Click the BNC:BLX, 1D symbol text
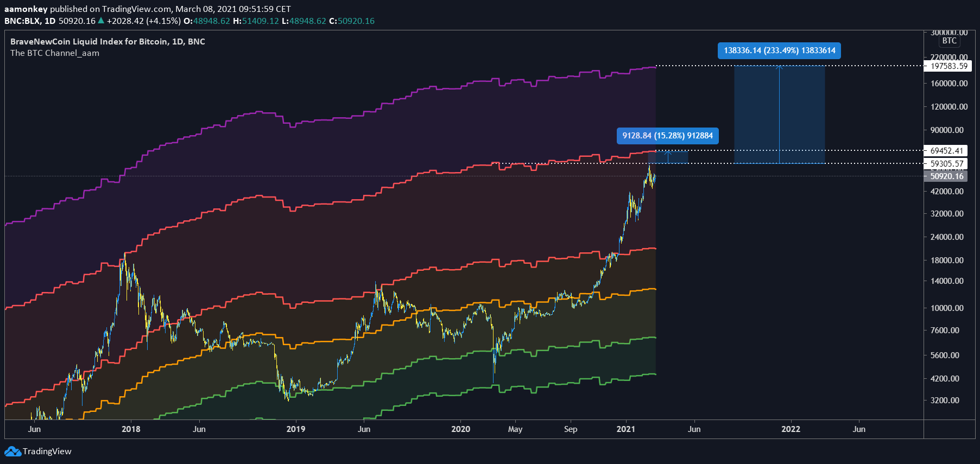 point(30,21)
